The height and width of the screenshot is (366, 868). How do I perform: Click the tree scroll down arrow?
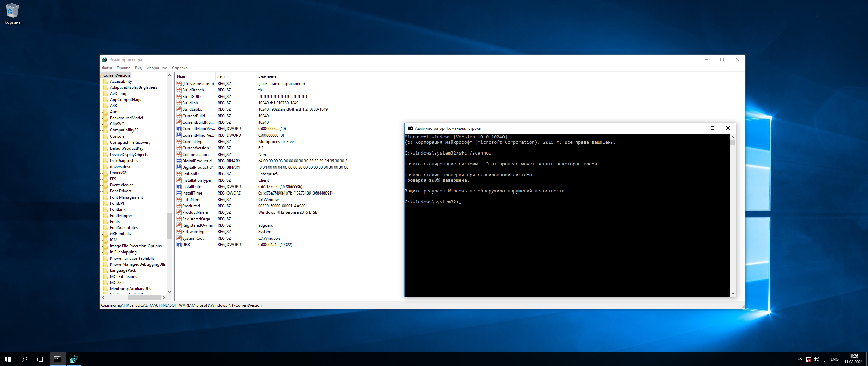click(x=170, y=291)
